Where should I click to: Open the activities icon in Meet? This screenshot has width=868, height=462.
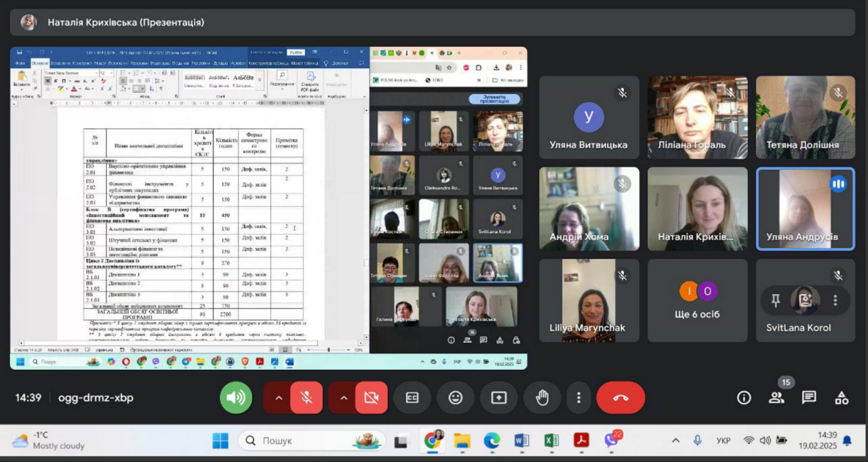tap(842, 398)
